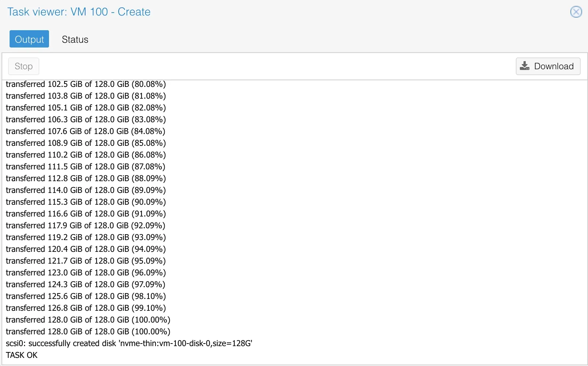The width and height of the screenshot is (588, 366).
Task: Select the 112.8 GiB (88.09%) entry
Action: click(86, 178)
